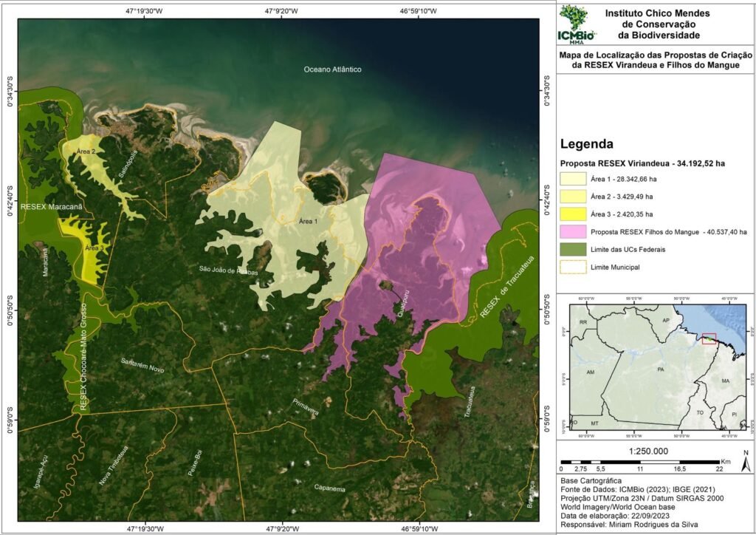This screenshot has height=535, width=756.
Task: Click the 'PI' state label in inset map
Action: coord(735,415)
